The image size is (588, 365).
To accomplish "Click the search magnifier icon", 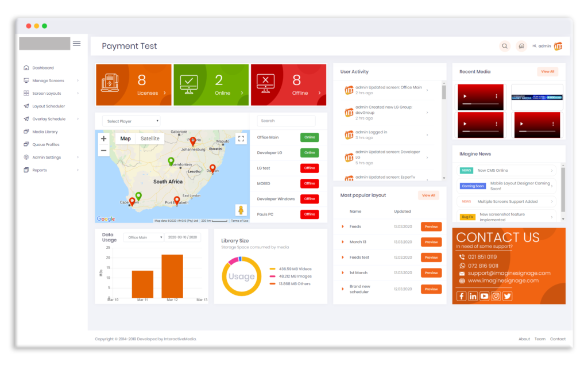I will click(504, 46).
